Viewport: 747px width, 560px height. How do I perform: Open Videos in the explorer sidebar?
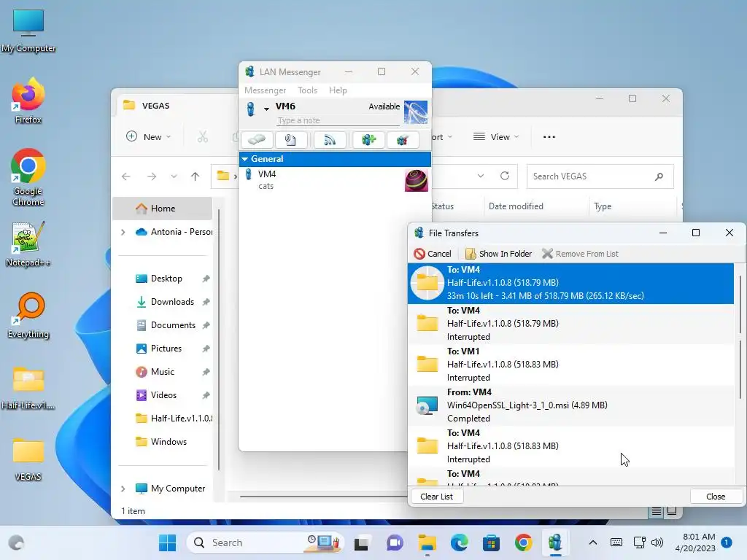tap(163, 395)
